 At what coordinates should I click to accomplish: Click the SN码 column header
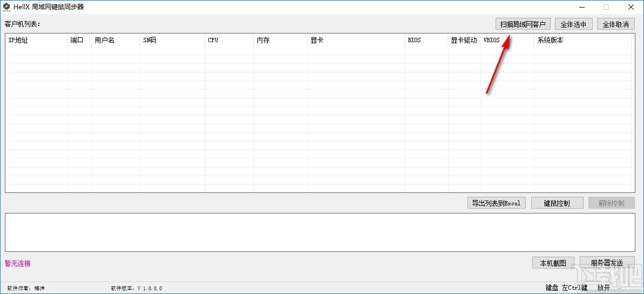pyautogui.click(x=173, y=41)
